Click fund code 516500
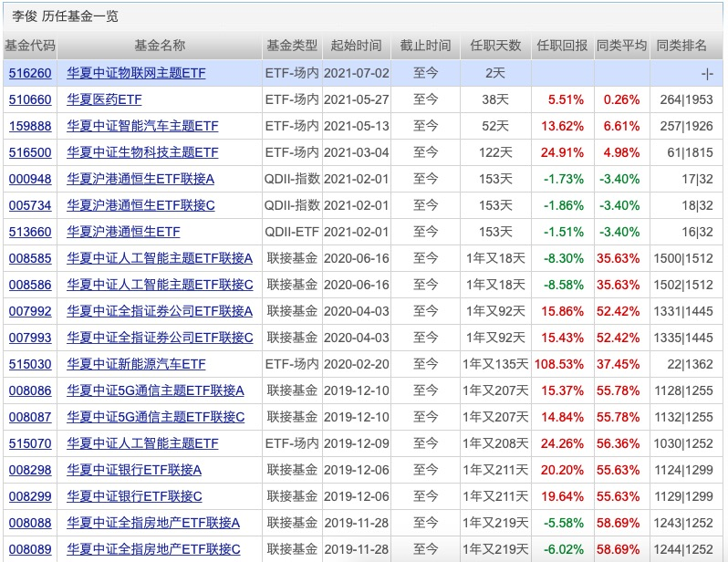Viewport: 728px width, 562px height. [x=30, y=152]
